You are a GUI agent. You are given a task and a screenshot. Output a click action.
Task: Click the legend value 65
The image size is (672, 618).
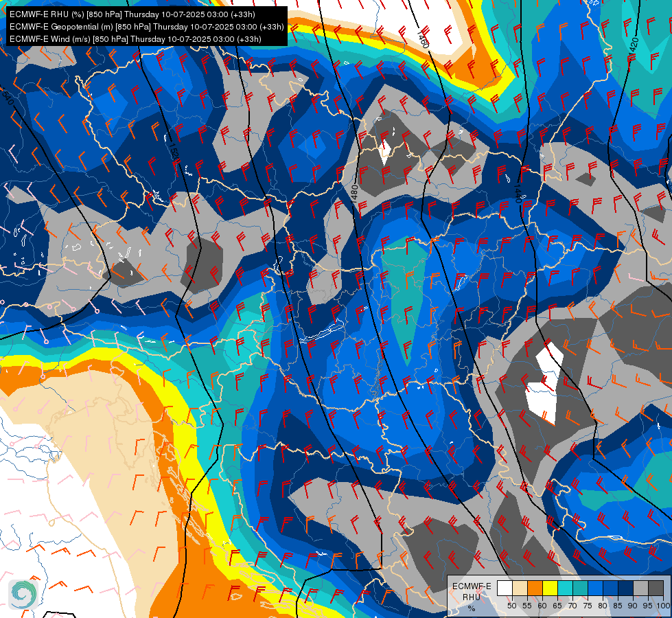tap(557, 606)
